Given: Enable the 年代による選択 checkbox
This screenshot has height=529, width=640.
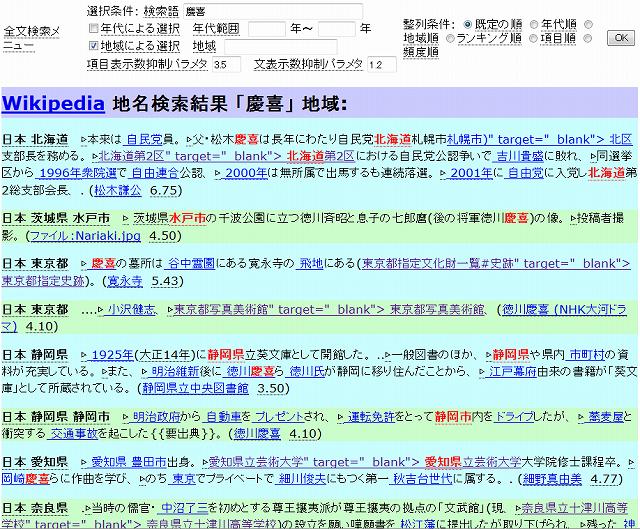Looking at the screenshot, I should (93, 28).
